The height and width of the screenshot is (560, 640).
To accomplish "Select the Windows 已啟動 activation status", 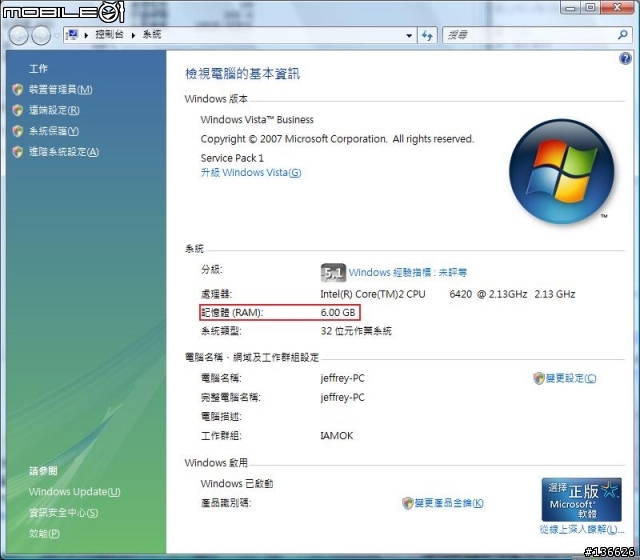I will [237, 484].
